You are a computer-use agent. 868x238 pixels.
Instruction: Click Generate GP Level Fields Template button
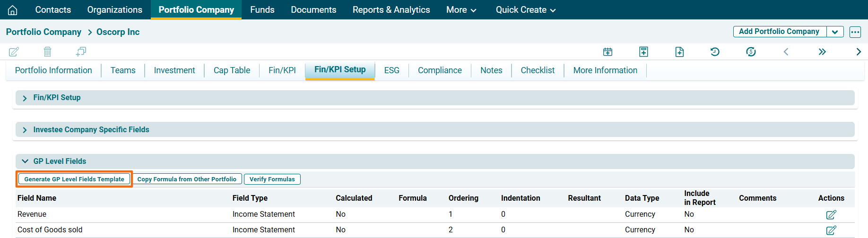[x=74, y=179]
